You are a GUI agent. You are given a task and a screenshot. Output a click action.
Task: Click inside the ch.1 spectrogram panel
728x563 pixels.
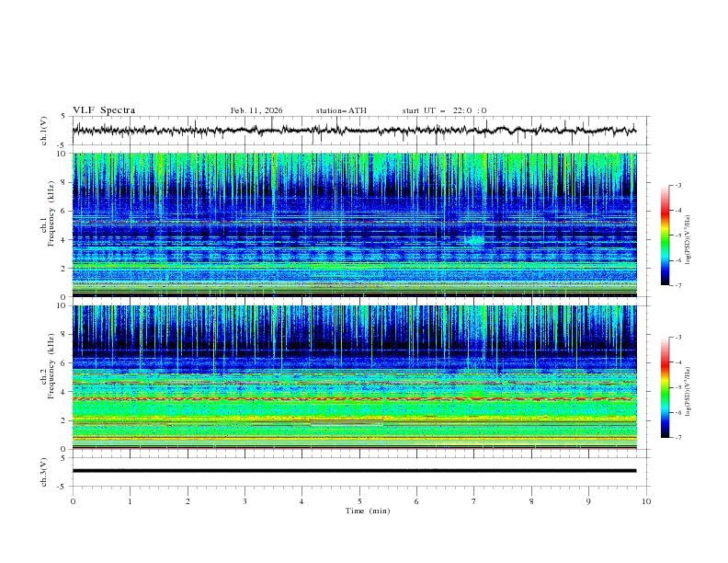354,224
